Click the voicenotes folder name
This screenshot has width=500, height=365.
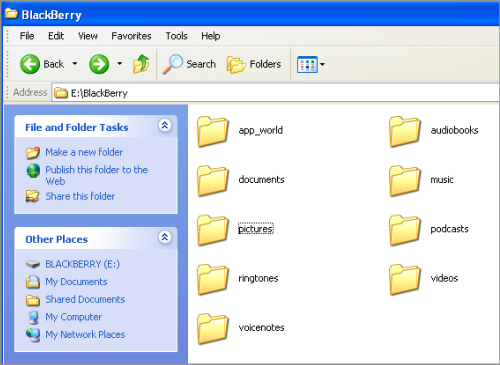point(261,328)
